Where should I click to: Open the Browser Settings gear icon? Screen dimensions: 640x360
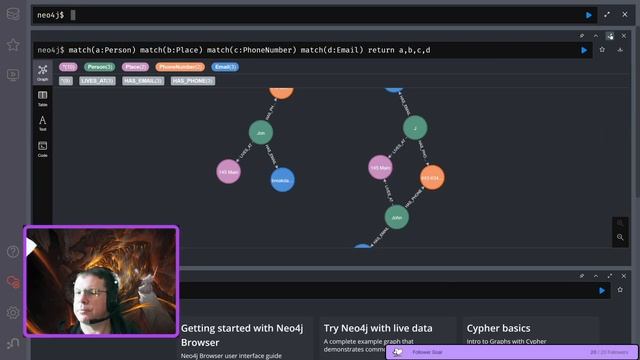pyautogui.click(x=13, y=312)
